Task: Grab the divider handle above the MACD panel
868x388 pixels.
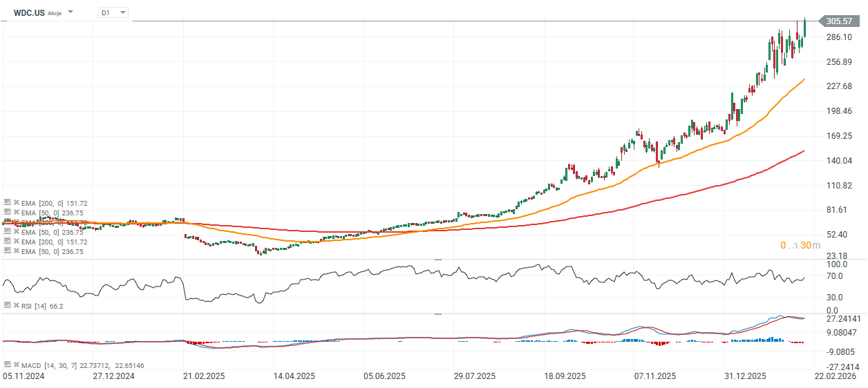Action: click(438, 313)
